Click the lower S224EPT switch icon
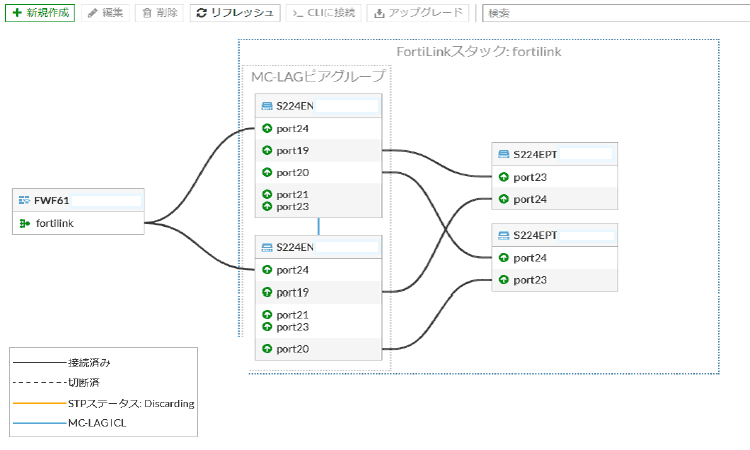750x450 pixels. click(x=504, y=235)
